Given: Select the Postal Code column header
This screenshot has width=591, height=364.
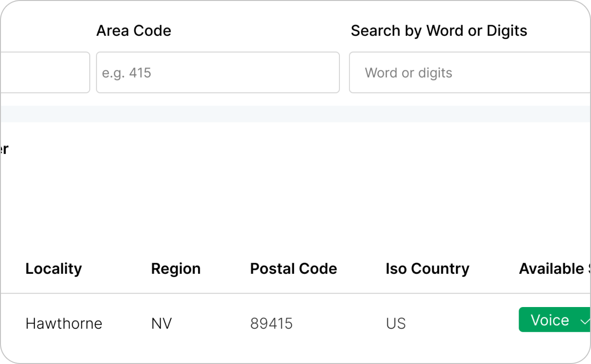Looking at the screenshot, I should (294, 268).
